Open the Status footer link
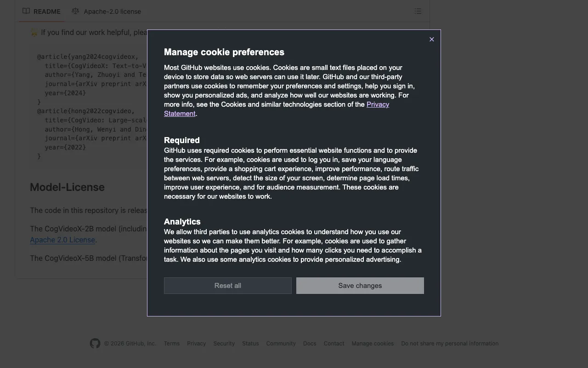The width and height of the screenshot is (588, 368). coord(250,344)
